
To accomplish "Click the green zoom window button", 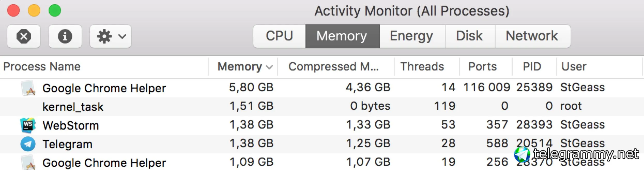I will click(55, 11).
